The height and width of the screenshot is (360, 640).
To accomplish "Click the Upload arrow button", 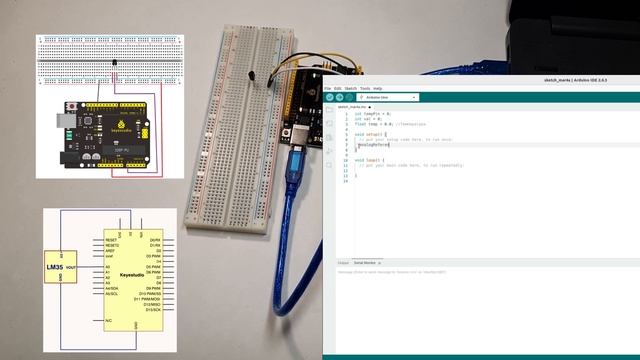I will point(340,97).
